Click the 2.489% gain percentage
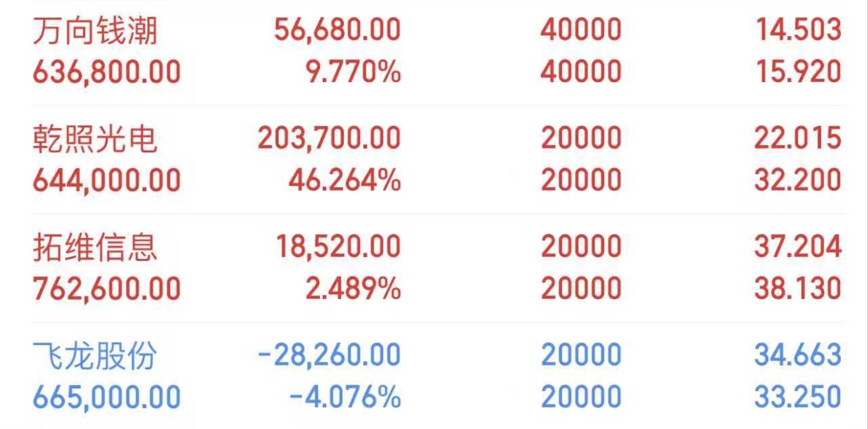The height and width of the screenshot is (429, 868). point(353,289)
